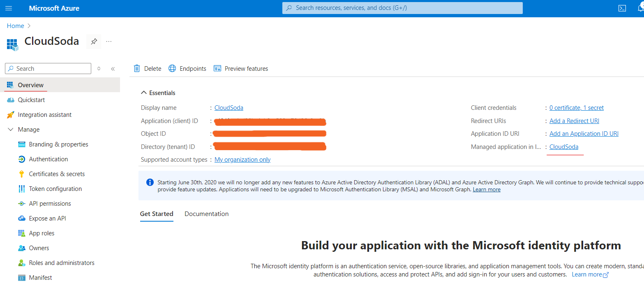Click the Manifest icon
Screen dimensions: 644x288
tap(22, 278)
